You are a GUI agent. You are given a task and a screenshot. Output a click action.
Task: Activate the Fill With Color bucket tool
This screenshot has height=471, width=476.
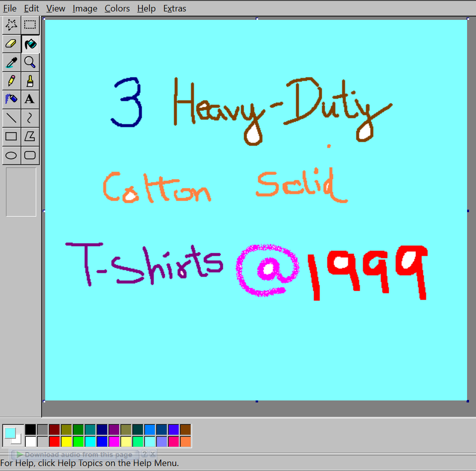pyautogui.click(x=30, y=44)
